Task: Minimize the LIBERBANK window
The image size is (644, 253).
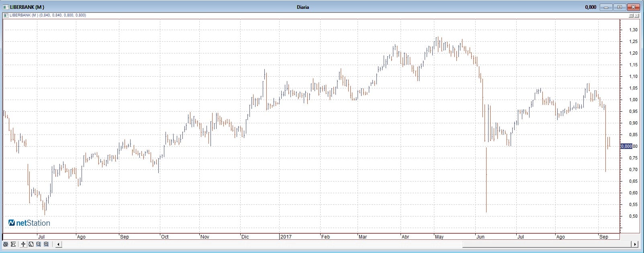Action: coord(606,7)
